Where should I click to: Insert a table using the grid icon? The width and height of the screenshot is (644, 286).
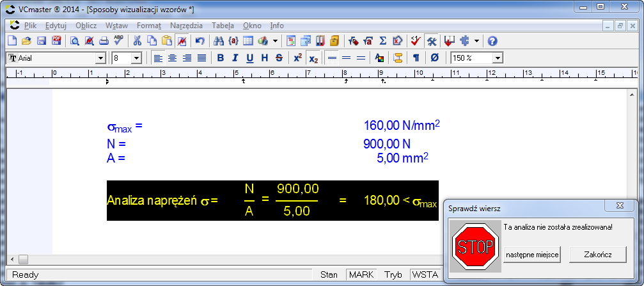pyautogui.click(x=248, y=41)
